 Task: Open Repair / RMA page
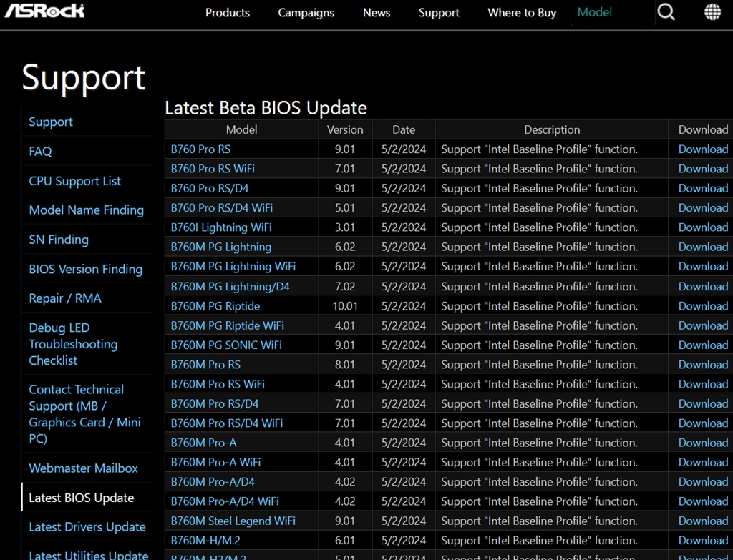coord(65,298)
